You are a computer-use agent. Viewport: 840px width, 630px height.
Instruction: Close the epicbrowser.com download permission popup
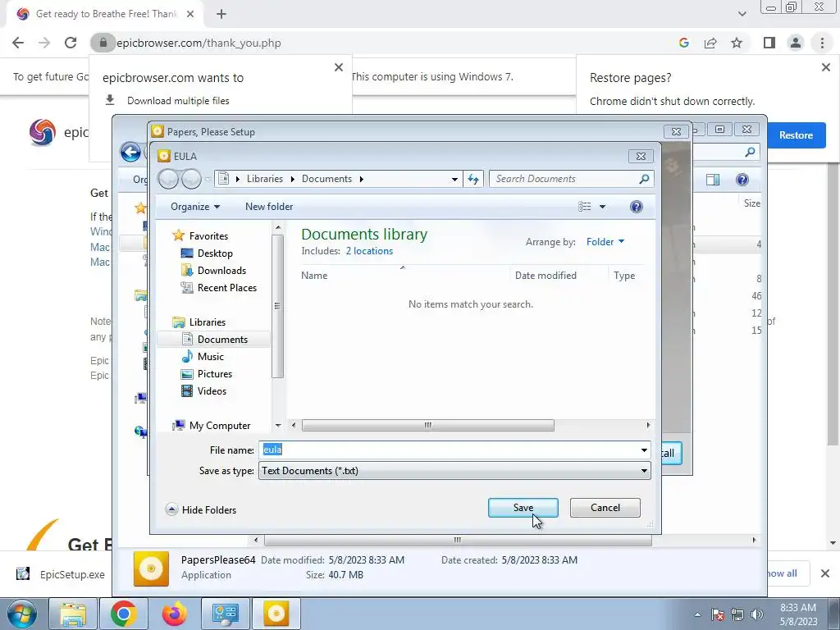click(339, 67)
